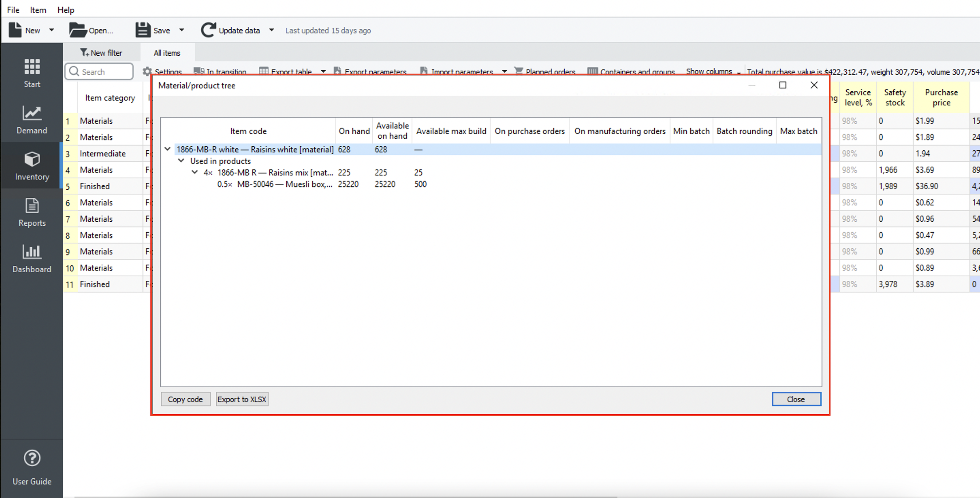Collapse the Used in products node
This screenshot has height=498, width=980.
[181, 161]
